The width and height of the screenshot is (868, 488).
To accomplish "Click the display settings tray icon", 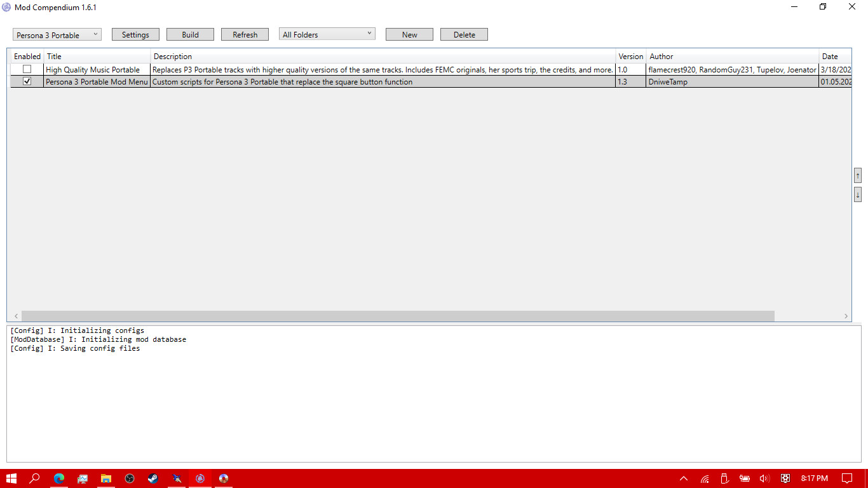I will tap(785, 478).
